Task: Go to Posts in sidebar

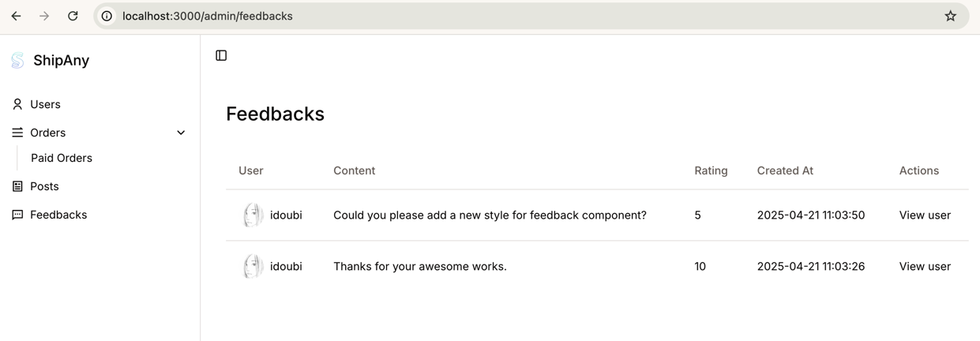Action: click(44, 186)
